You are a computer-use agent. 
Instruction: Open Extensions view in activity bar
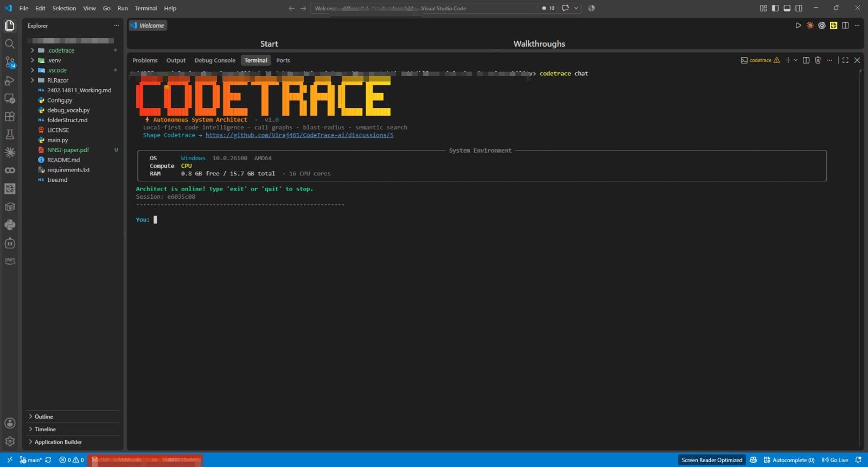10,116
